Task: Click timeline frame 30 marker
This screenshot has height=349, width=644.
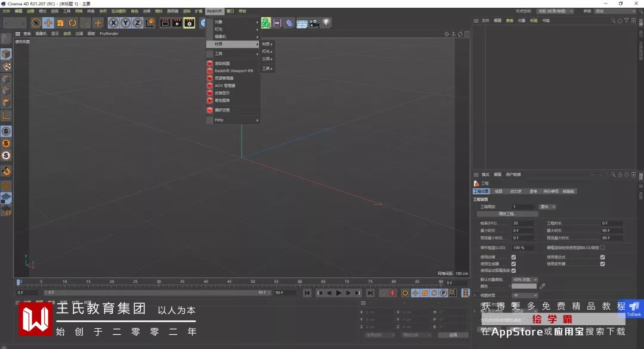Action: point(159,282)
